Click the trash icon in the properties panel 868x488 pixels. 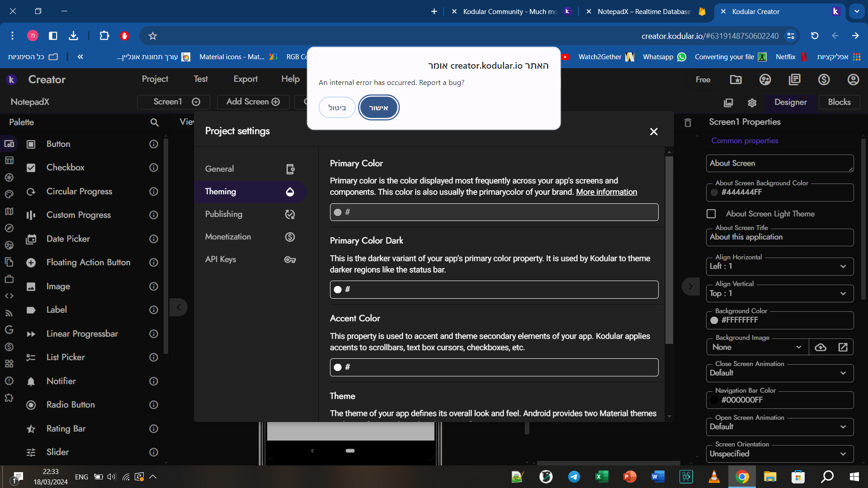688,122
